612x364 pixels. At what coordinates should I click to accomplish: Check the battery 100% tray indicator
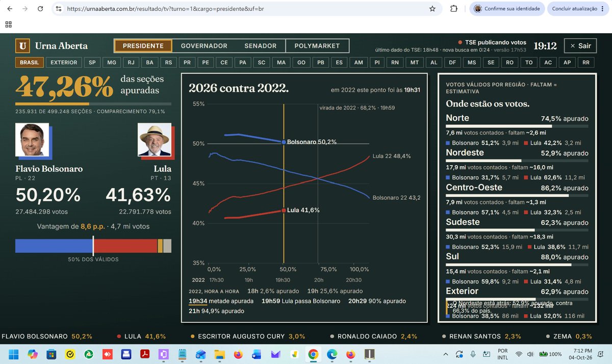coord(551,354)
